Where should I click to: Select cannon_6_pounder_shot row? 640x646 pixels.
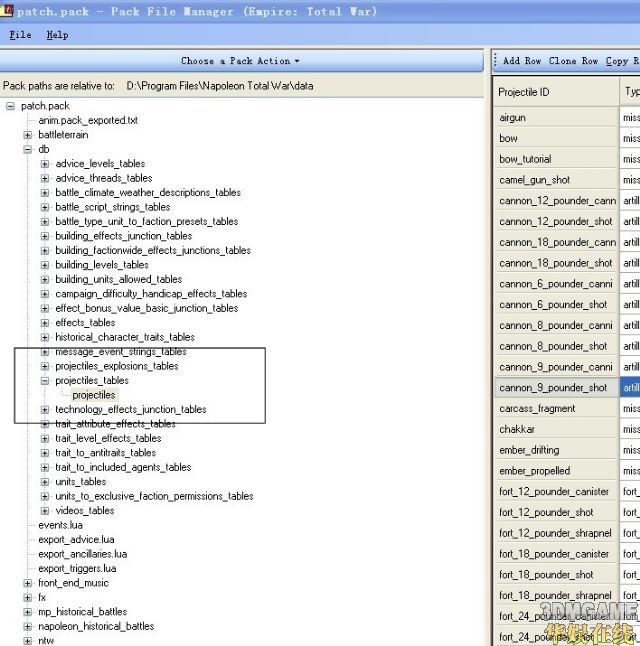point(556,304)
